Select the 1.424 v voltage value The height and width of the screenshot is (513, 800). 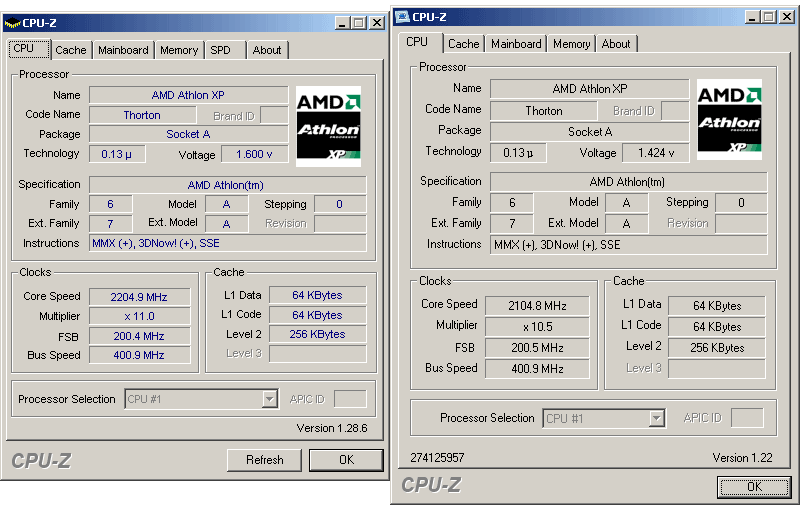click(656, 153)
